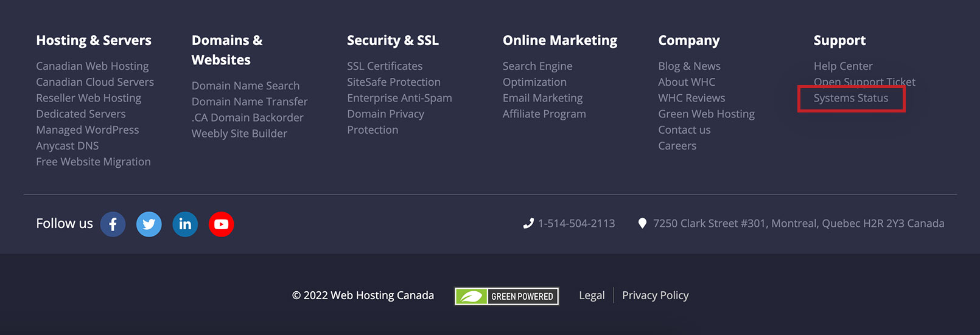Click Hosting & Servers heading

click(x=94, y=41)
